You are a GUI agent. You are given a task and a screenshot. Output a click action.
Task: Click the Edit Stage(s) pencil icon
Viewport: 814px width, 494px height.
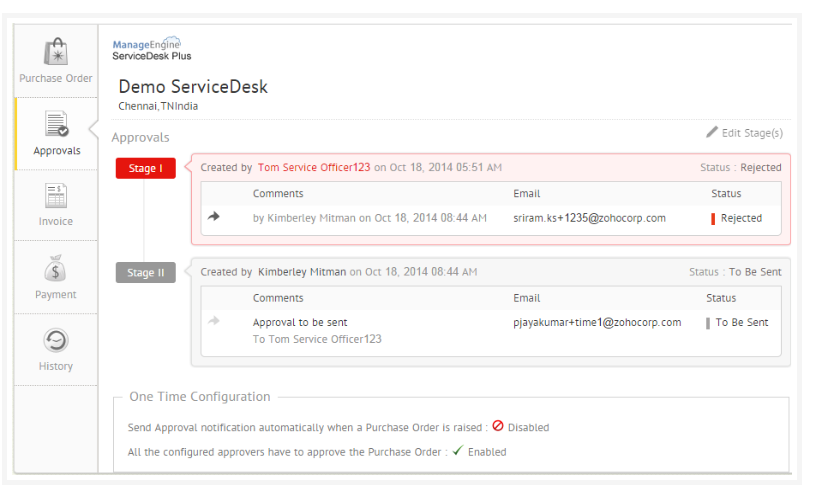pos(712,132)
